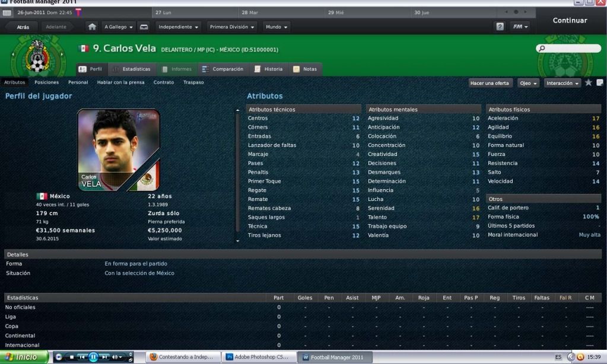This screenshot has height=364, width=607.
Task: Go to the home screen icon
Action: pyautogui.click(x=92, y=27)
